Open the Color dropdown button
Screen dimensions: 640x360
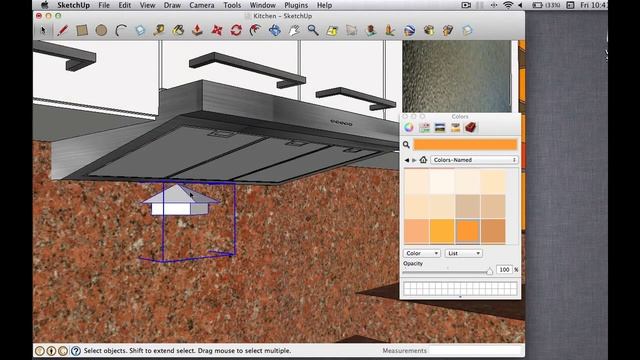422,253
